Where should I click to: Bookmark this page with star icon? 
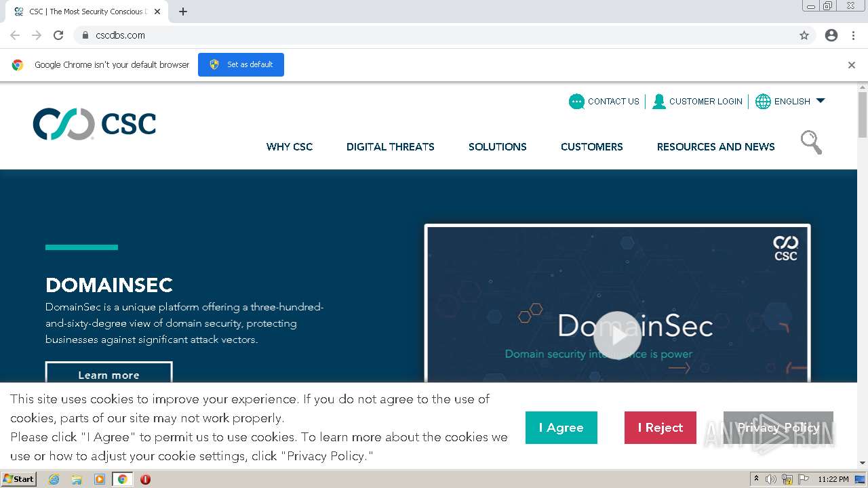(804, 35)
